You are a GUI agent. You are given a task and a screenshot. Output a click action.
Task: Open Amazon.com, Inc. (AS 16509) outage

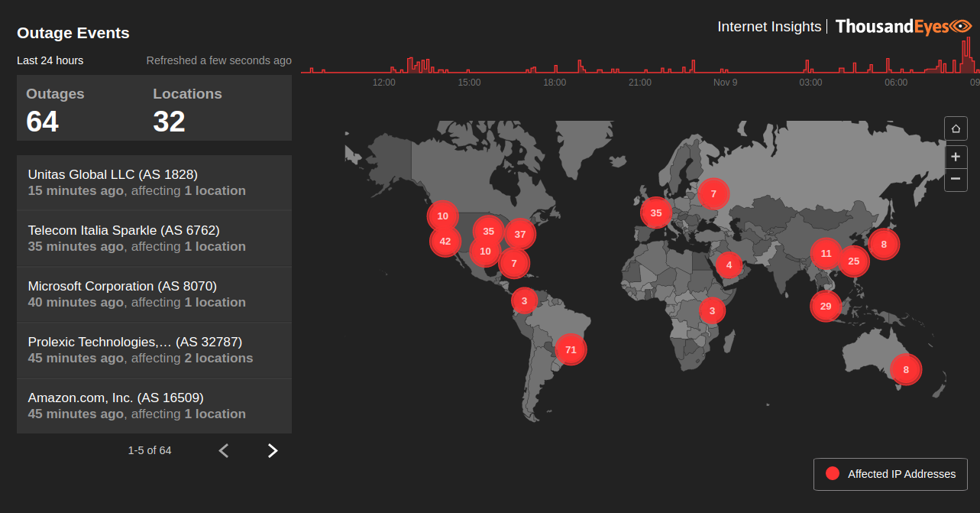[x=154, y=406]
